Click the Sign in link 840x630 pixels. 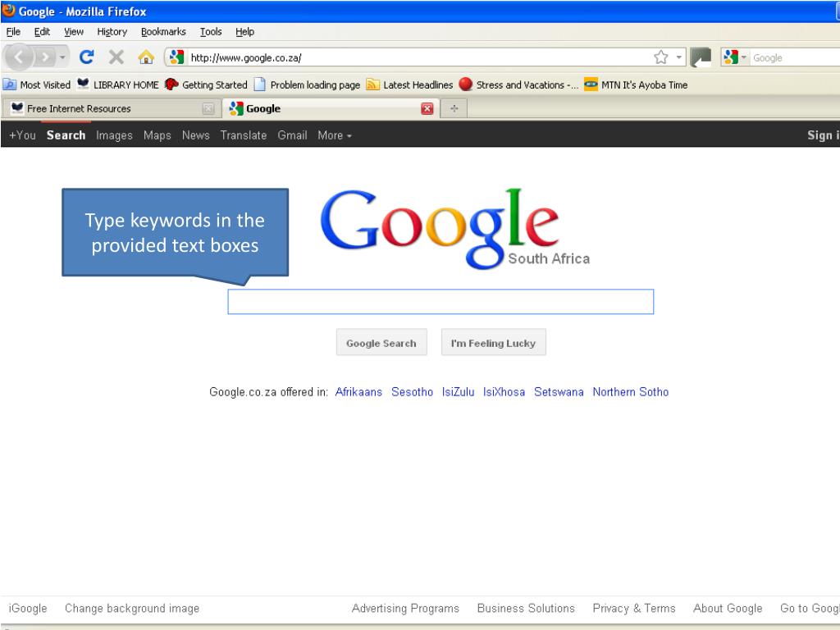(x=823, y=135)
